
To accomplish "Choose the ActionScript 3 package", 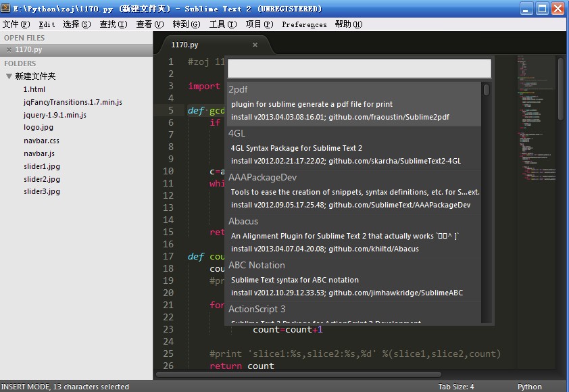I will [x=354, y=312].
